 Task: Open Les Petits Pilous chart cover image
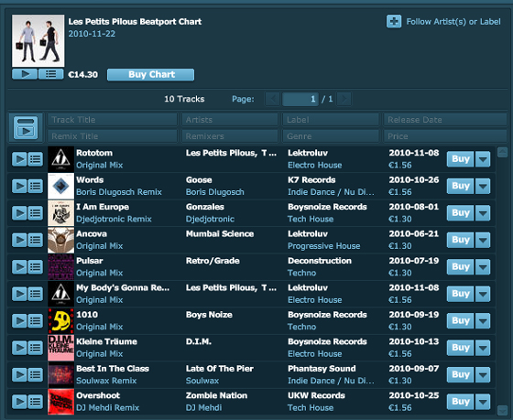[x=38, y=41]
